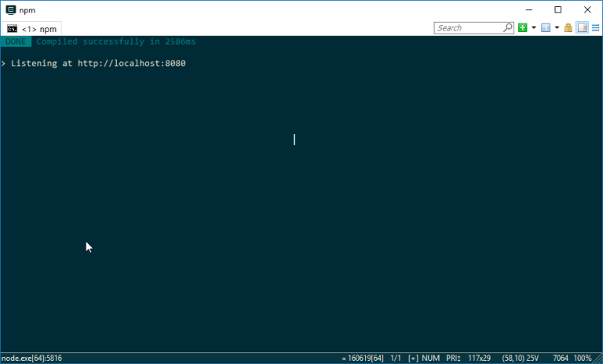Click the 117x29 console size field
The width and height of the screenshot is (603, 364).
(479, 358)
